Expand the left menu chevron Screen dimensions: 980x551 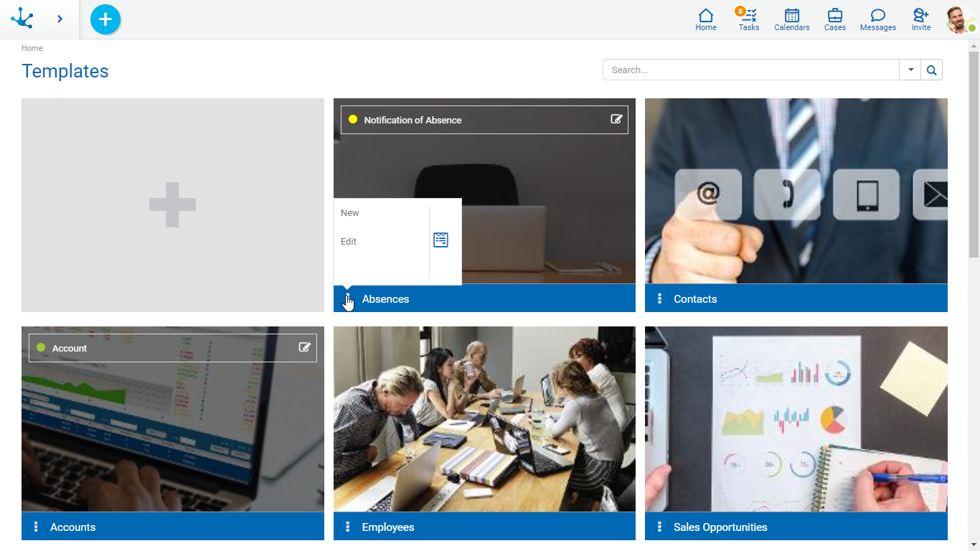click(x=60, y=19)
